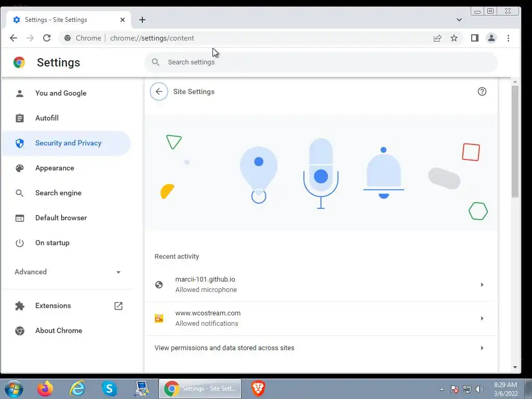Click the browser forward arrow
Viewport: 532px width, 399px height.
click(30, 38)
